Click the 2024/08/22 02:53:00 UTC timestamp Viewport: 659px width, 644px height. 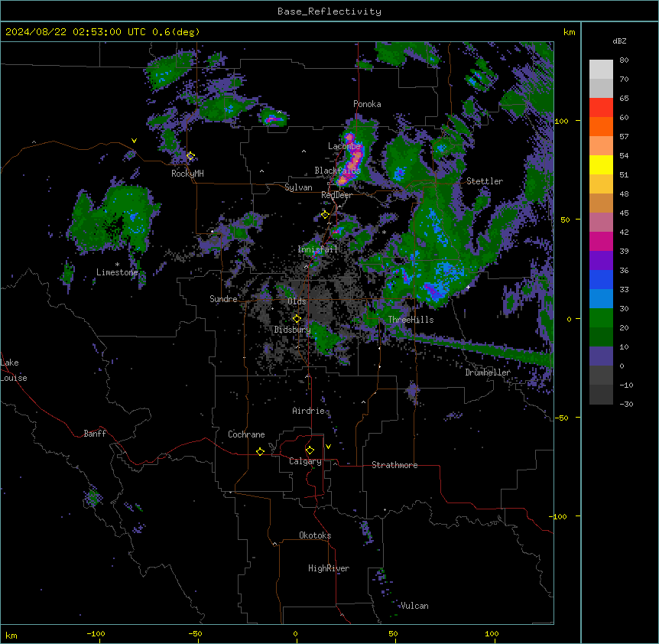(75, 32)
